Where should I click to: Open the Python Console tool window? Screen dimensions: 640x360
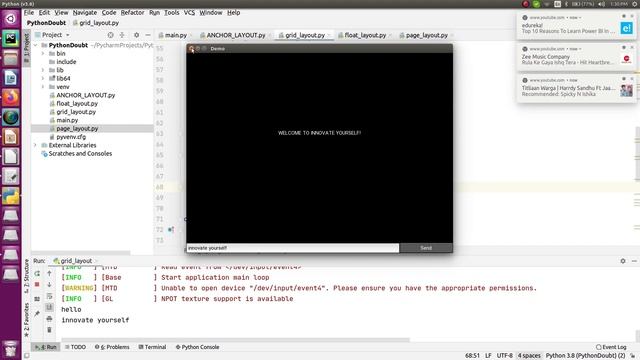[x=198, y=347]
